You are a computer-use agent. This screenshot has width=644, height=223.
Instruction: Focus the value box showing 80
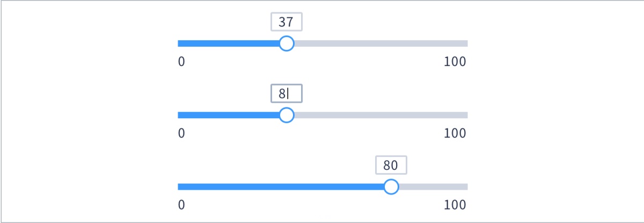click(391, 165)
